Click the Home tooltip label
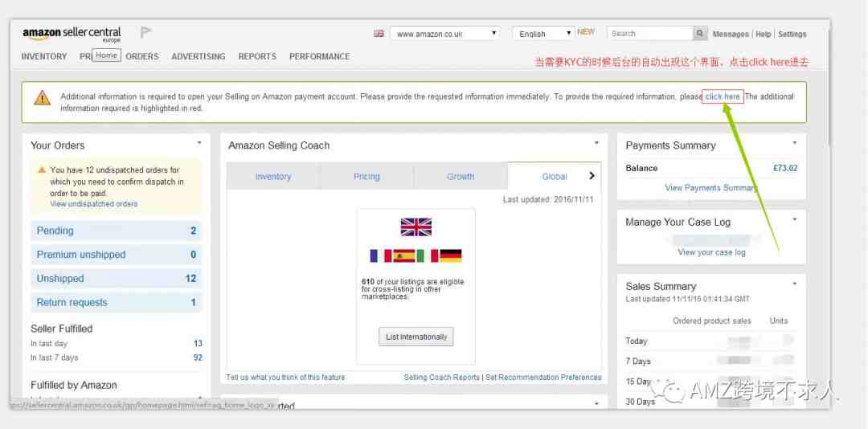The image size is (868, 429). 106,55
